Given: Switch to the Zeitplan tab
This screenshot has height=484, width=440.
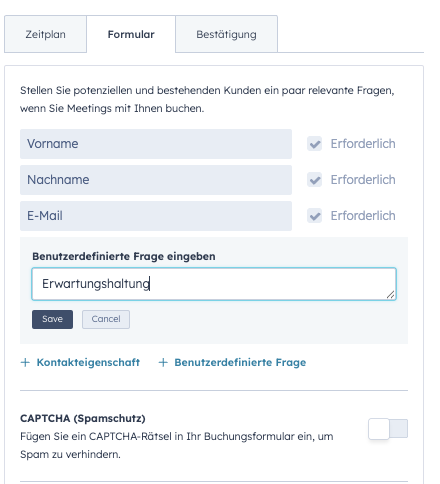Looking at the screenshot, I should click(x=45, y=34).
